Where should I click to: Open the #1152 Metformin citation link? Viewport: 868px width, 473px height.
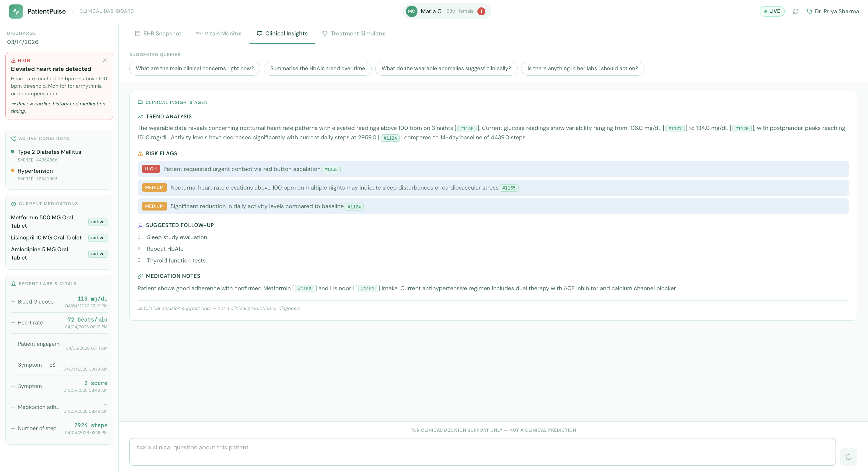coord(304,288)
